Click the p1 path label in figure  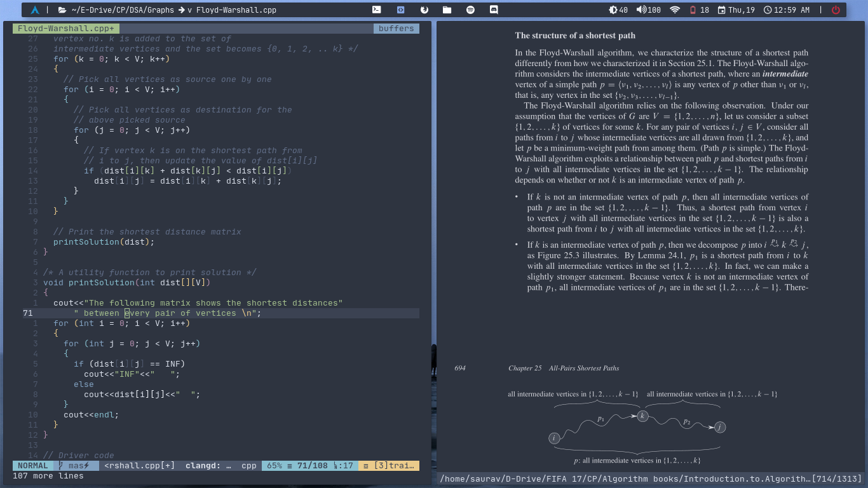pyautogui.click(x=601, y=419)
